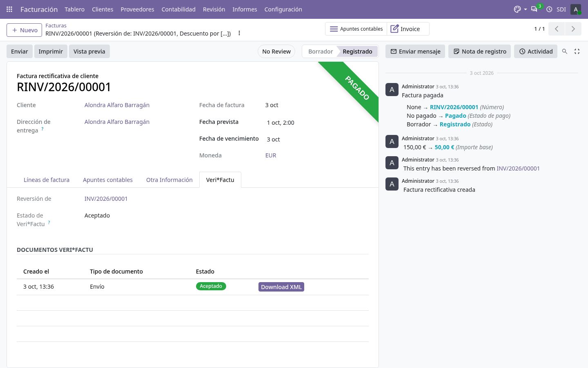588x368 pixels.
Task: Open the reversed invoice INV/2026/00001 link in form
Action: tap(106, 199)
